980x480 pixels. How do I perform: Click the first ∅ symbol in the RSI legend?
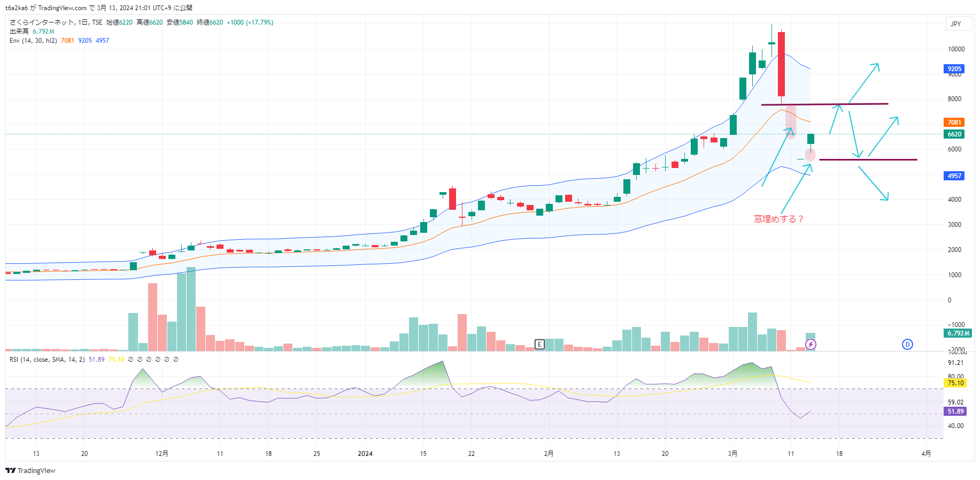pos(131,360)
